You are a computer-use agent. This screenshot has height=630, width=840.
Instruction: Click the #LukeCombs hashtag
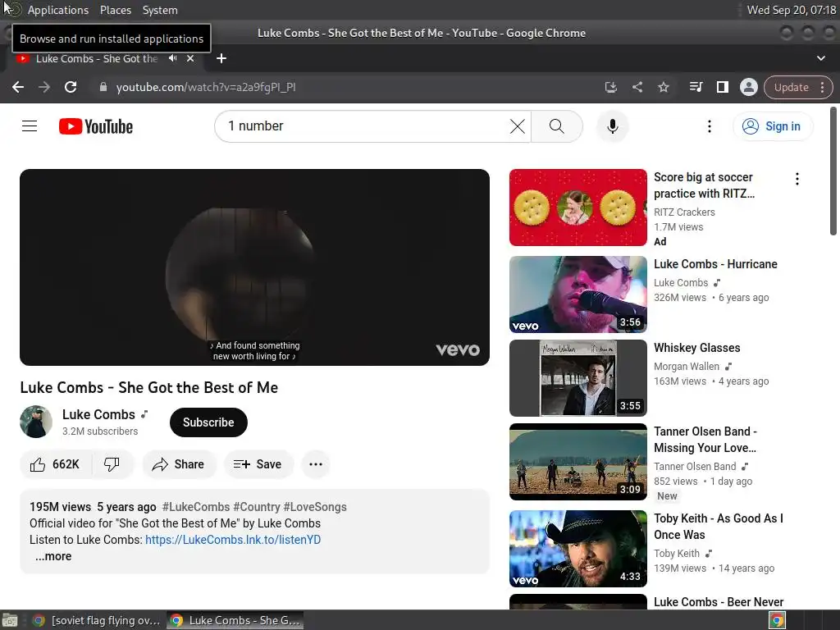coord(195,507)
